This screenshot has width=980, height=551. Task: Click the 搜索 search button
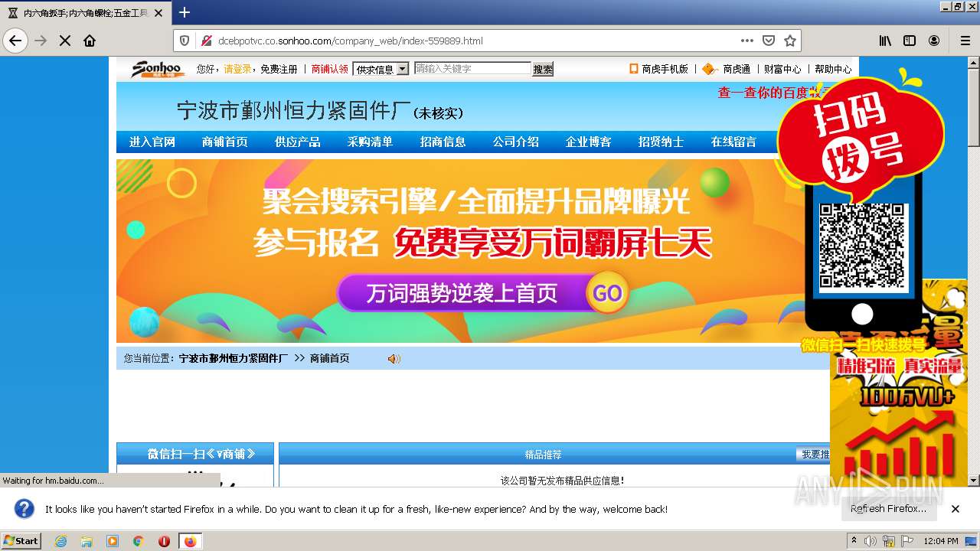(x=543, y=69)
